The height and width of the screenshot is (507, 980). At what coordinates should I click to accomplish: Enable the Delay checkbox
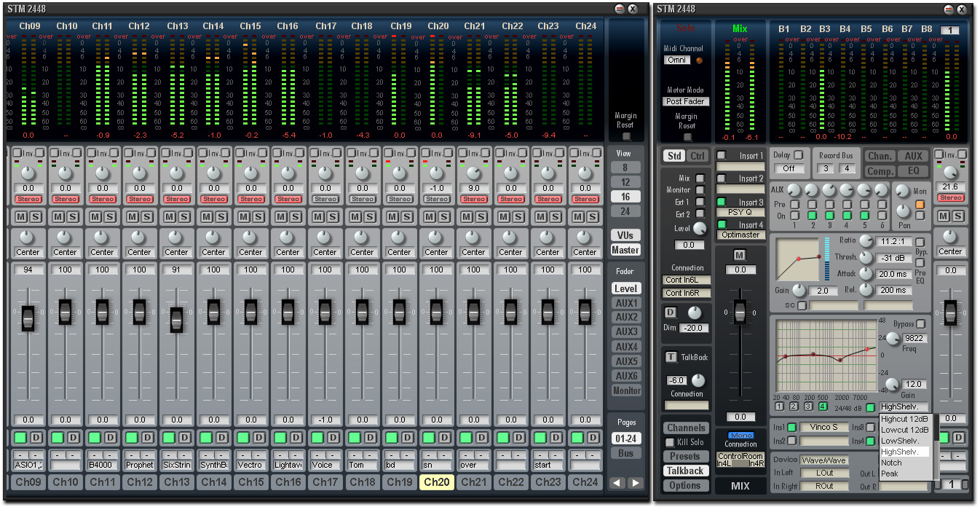799,154
